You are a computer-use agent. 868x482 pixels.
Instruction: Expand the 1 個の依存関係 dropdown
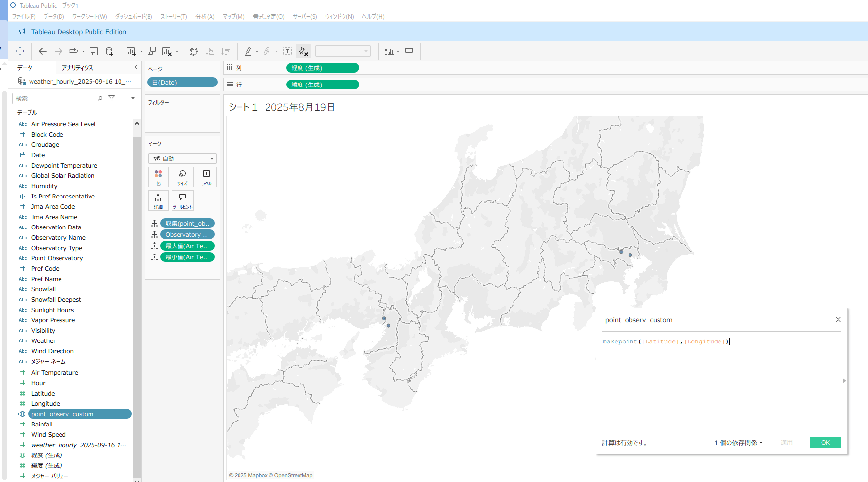(739, 443)
